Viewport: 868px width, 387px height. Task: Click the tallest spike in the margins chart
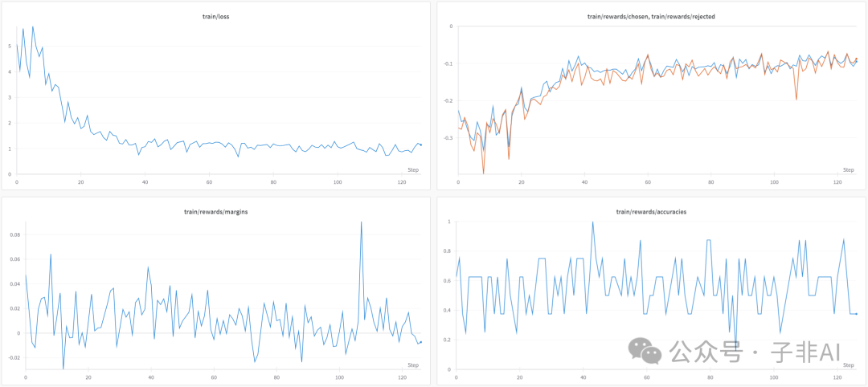[x=361, y=222]
